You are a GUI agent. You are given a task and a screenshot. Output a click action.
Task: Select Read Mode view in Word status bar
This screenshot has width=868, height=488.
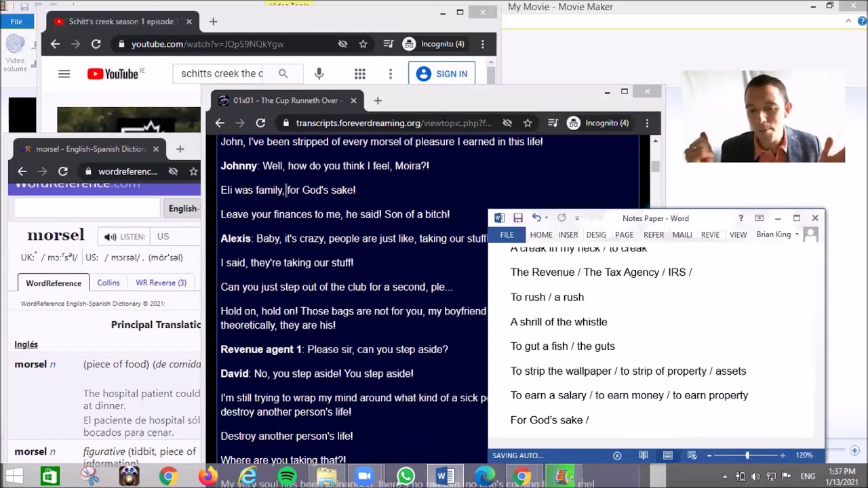[643, 455]
